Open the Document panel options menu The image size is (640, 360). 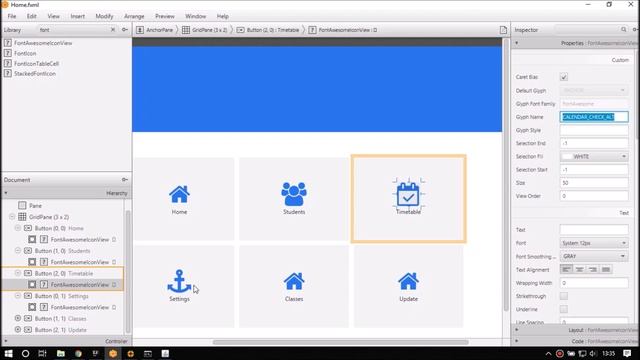[125, 180]
